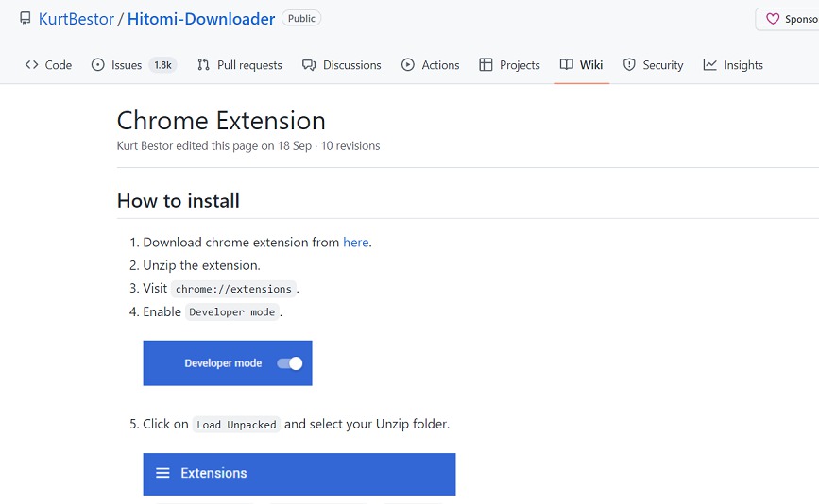Click the How to install heading
This screenshot has width=819, height=504.
pyautogui.click(x=179, y=201)
